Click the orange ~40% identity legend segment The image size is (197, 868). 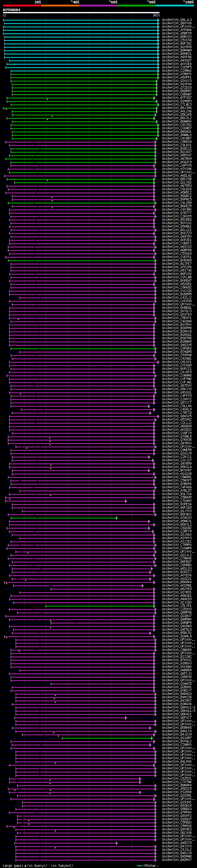click(60, 6)
